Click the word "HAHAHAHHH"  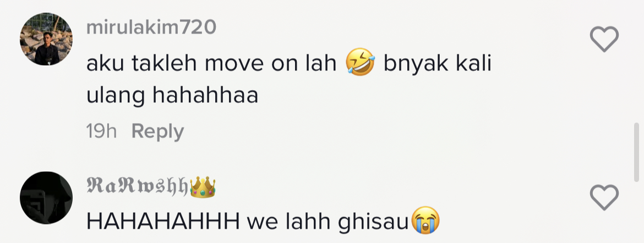pos(163,222)
